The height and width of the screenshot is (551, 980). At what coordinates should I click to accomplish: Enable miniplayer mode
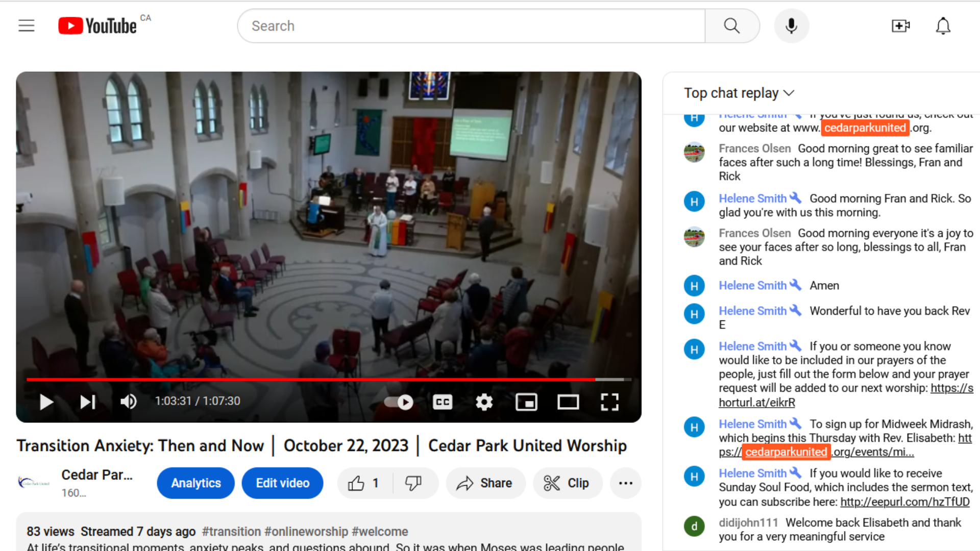[x=526, y=402]
